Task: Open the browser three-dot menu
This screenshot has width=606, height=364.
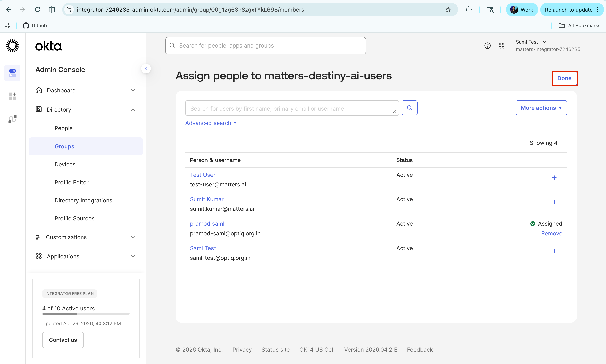Action: click(x=597, y=10)
